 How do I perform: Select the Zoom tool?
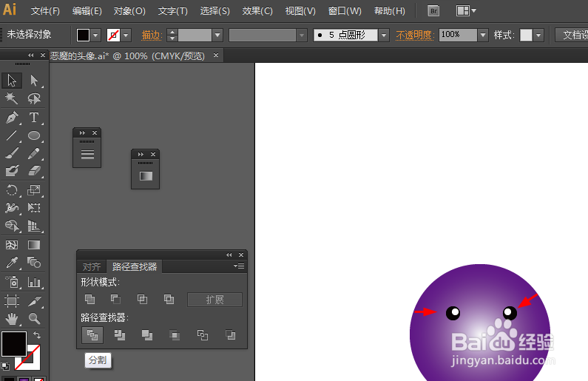tap(34, 319)
